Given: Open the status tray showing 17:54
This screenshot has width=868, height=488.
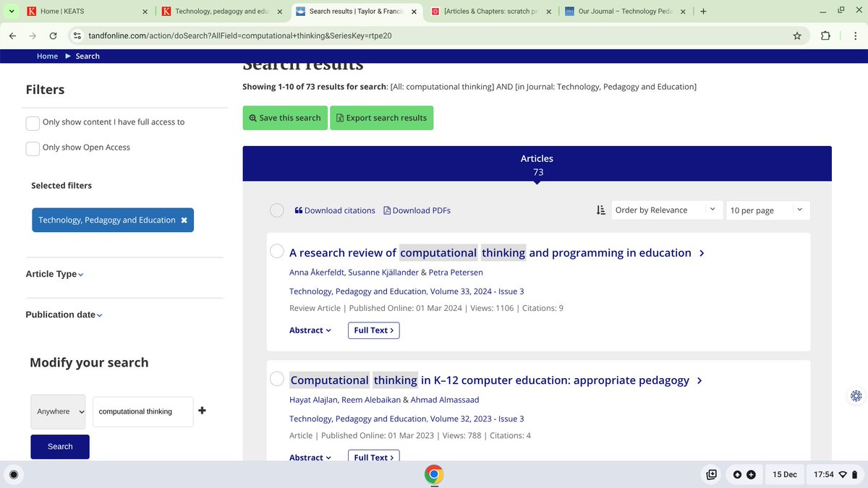Looking at the screenshot, I should click(835, 474).
